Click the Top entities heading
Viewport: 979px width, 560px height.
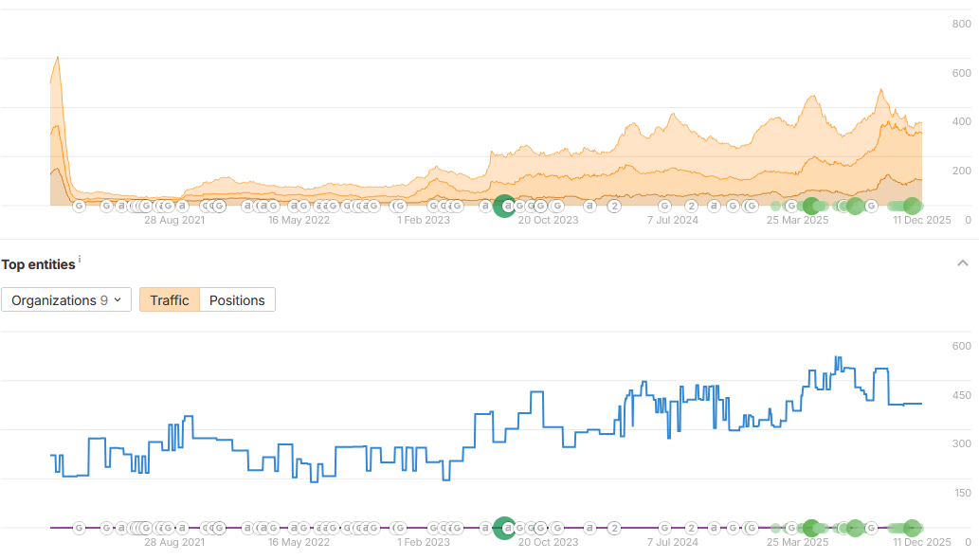pyautogui.click(x=38, y=265)
